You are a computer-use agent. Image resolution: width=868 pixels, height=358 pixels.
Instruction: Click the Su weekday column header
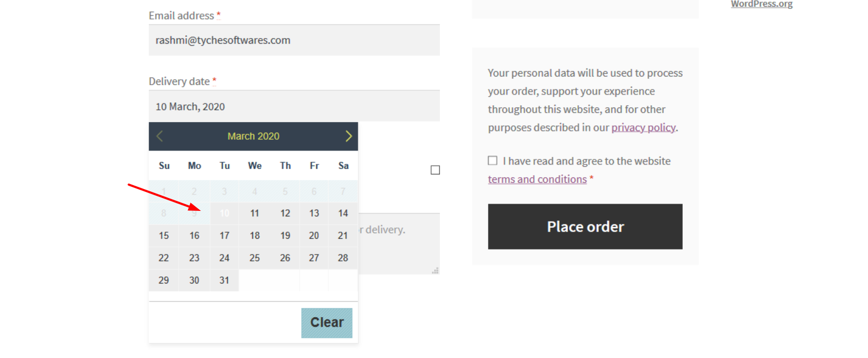pyautogui.click(x=163, y=166)
